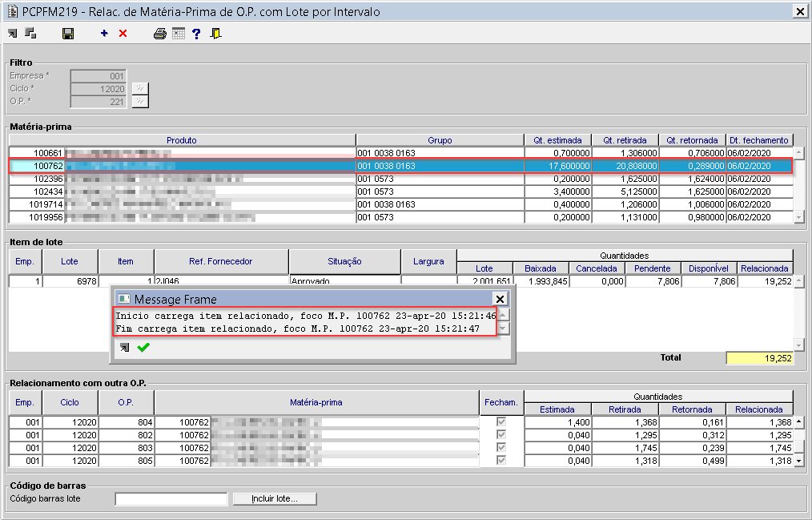Toggle Fecham. checkbox for O.P. 805
The height and width of the screenshot is (520, 812).
click(x=501, y=461)
